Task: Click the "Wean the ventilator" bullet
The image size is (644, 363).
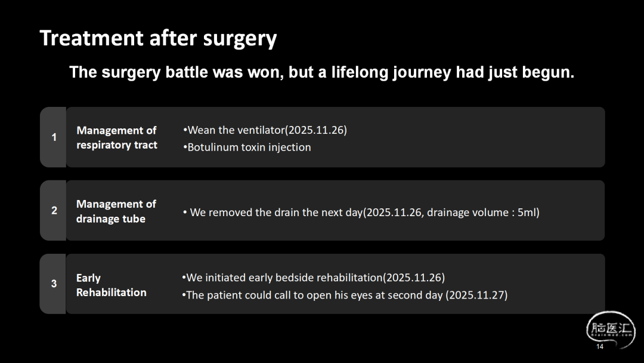Action: [x=265, y=130]
